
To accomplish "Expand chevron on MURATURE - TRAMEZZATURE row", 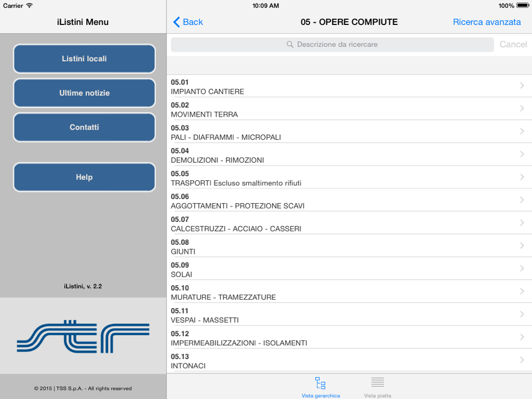I will pyautogui.click(x=522, y=291).
